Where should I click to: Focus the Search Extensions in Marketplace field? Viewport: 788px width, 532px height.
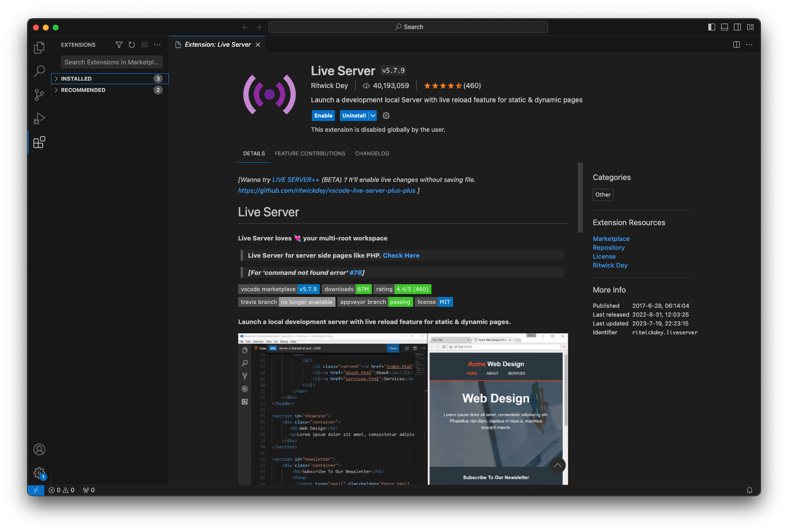pyautogui.click(x=112, y=62)
